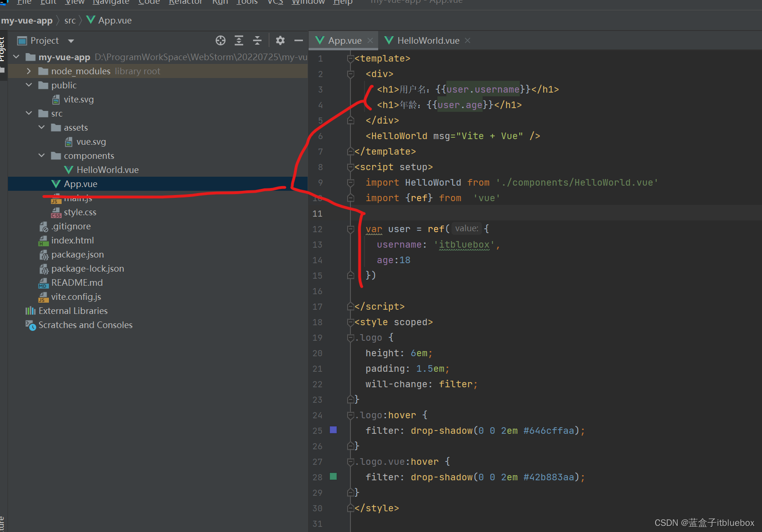Switch to the HelloWorld.vue editor tab
Image resolution: width=762 pixels, height=532 pixels.
(x=428, y=40)
